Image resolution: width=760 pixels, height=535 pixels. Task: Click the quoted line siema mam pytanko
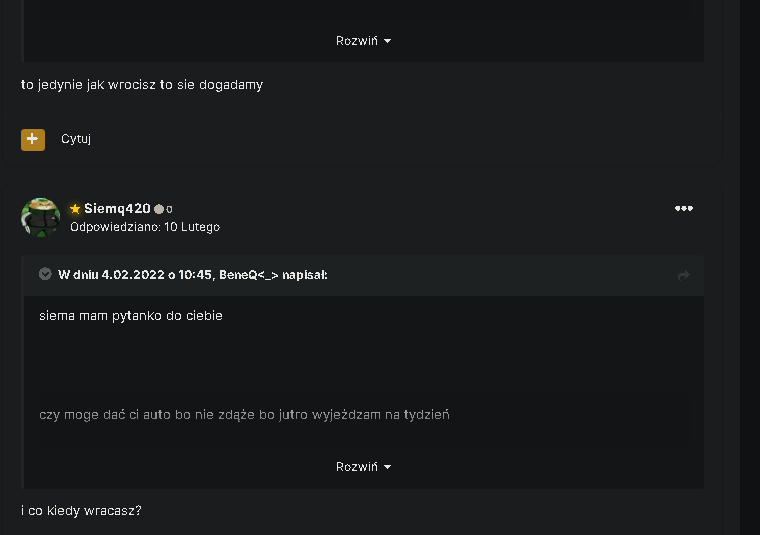pyautogui.click(x=131, y=316)
